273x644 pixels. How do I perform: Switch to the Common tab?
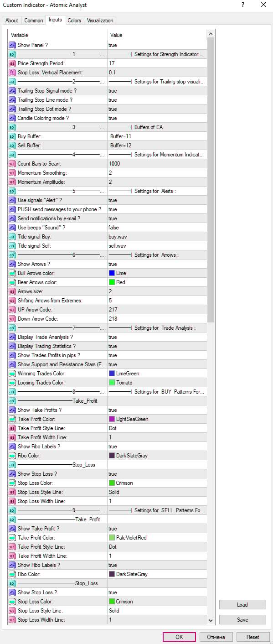pos(34,21)
